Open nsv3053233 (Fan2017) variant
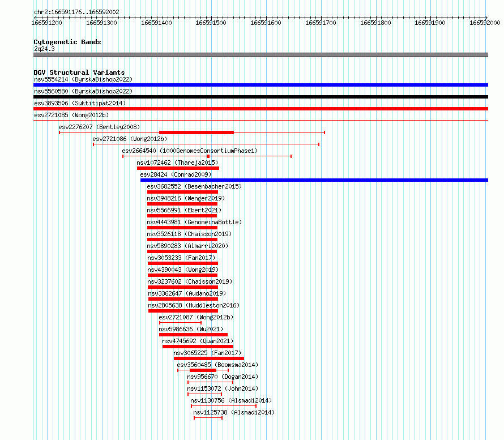504x440 pixels. pyautogui.click(x=181, y=258)
